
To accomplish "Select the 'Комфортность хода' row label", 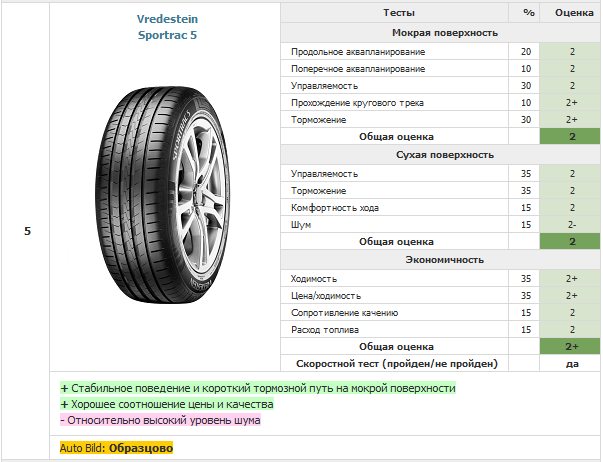I will point(335,208).
